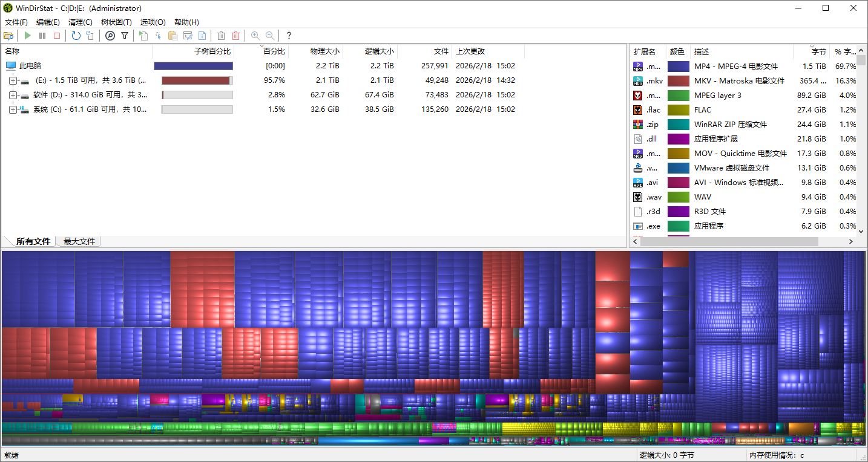Expand the E: drive tree node
Image resolution: width=868 pixels, height=462 pixels.
[x=13, y=80]
